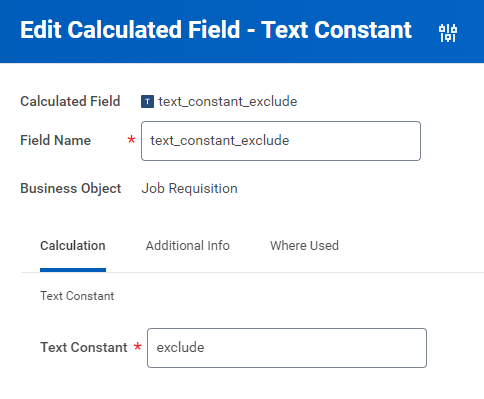Click the red asterisk beside Text Constant

click(x=138, y=347)
